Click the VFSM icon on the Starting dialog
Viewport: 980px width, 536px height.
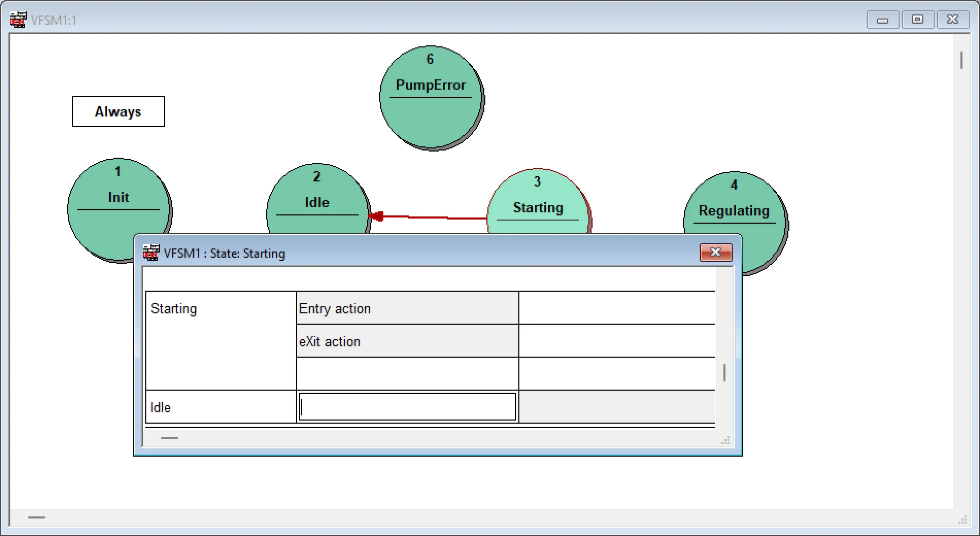[x=150, y=253]
